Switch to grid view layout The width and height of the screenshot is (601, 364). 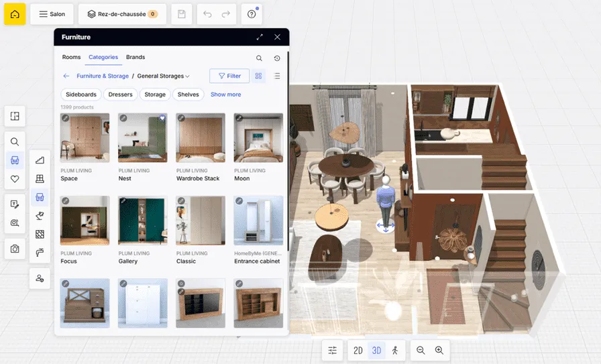click(x=258, y=76)
